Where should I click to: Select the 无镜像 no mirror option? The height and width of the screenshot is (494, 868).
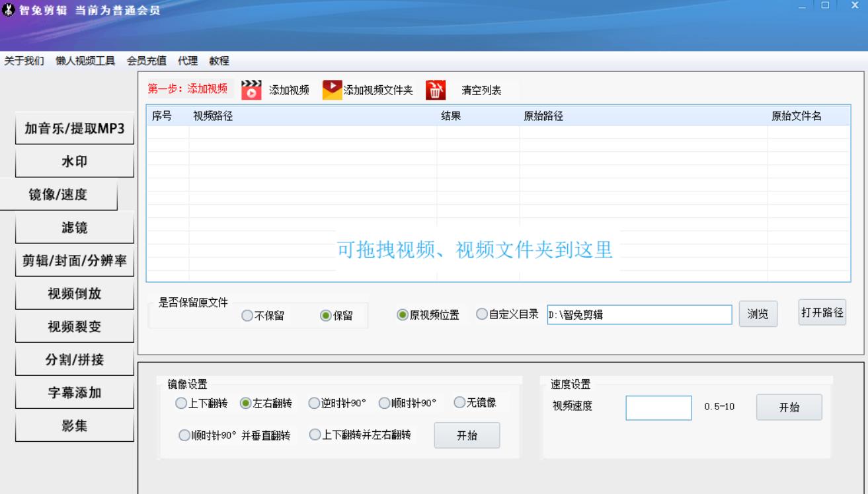pos(459,402)
